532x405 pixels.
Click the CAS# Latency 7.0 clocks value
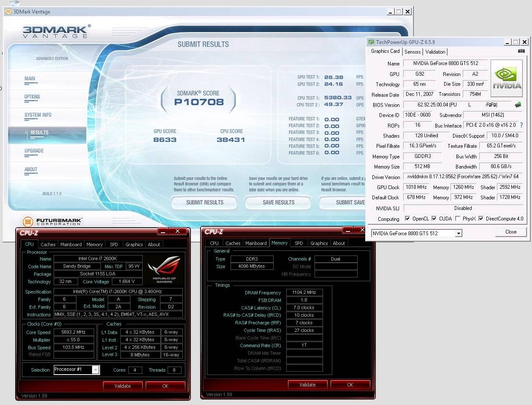coord(304,307)
